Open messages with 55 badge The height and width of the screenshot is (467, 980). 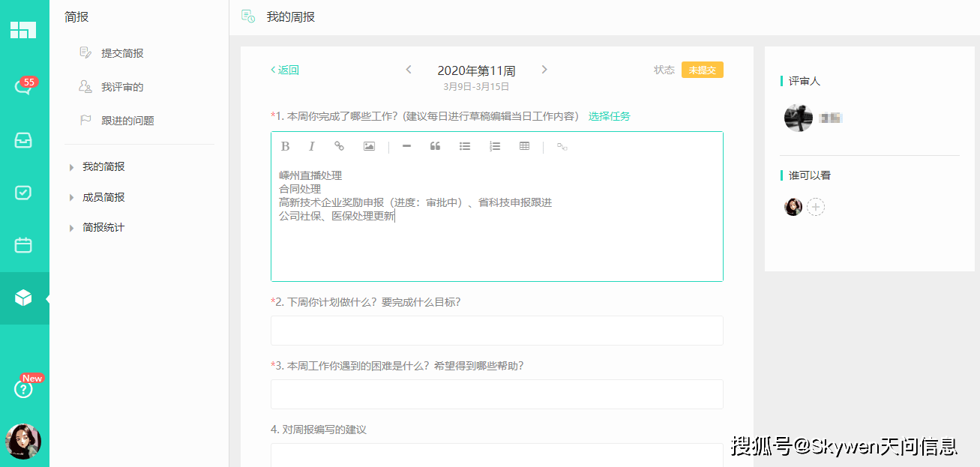[x=23, y=86]
